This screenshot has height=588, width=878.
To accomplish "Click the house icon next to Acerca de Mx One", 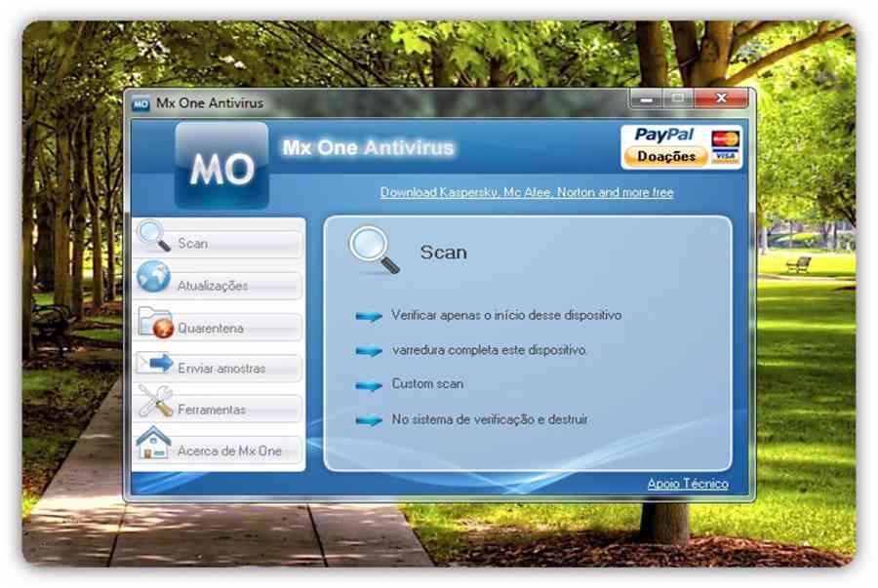I will click(153, 443).
